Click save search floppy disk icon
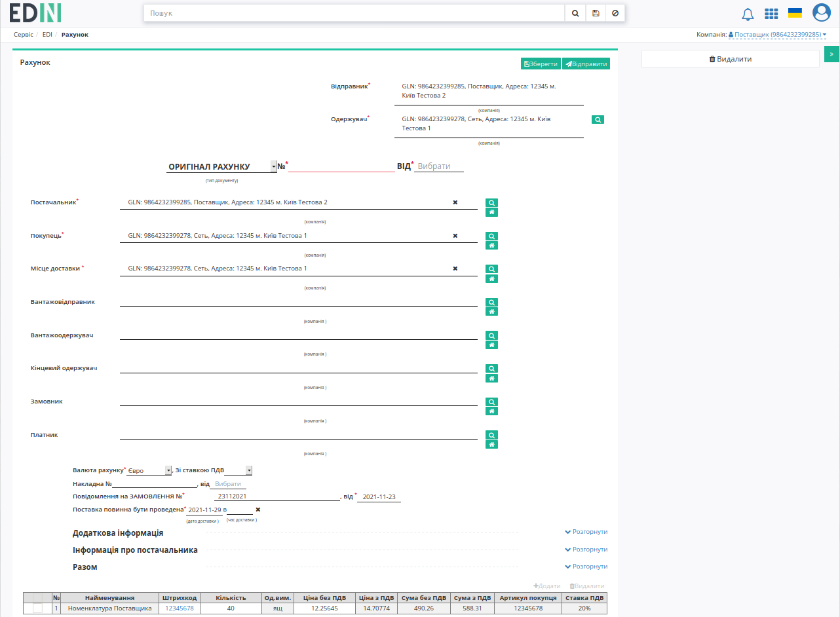This screenshot has height=617, width=840. pyautogui.click(x=595, y=13)
